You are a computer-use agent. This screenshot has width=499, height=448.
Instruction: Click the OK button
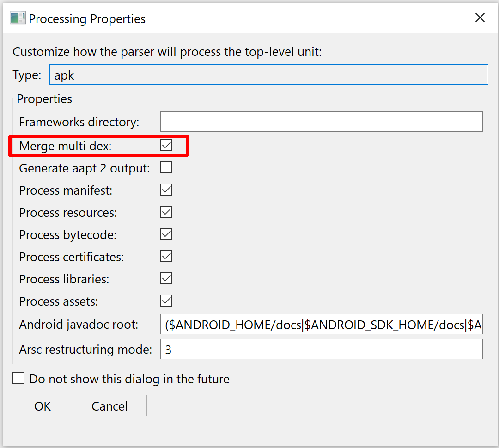point(43,405)
